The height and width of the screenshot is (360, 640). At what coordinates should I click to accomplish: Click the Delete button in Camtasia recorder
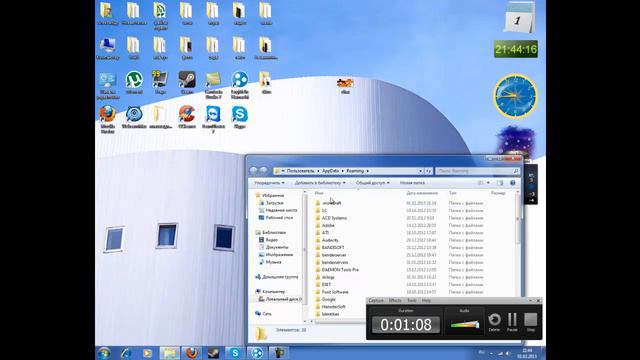coord(494,322)
